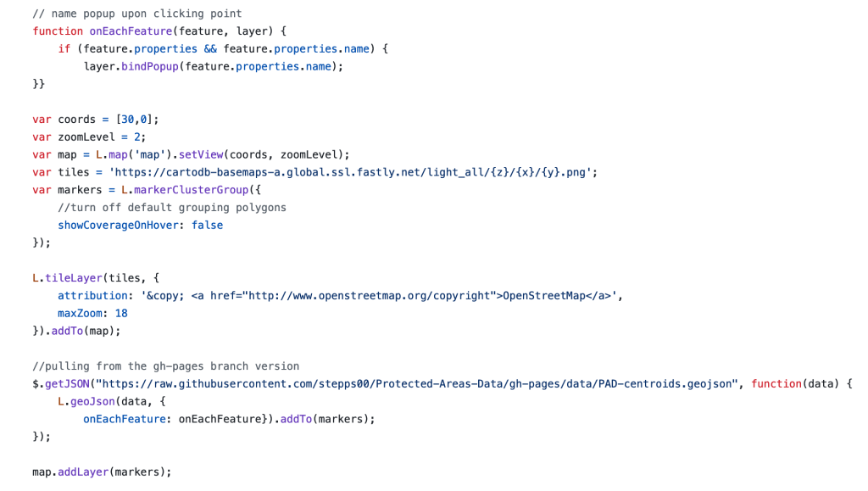Click the addTo(map) call

(x=83, y=331)
